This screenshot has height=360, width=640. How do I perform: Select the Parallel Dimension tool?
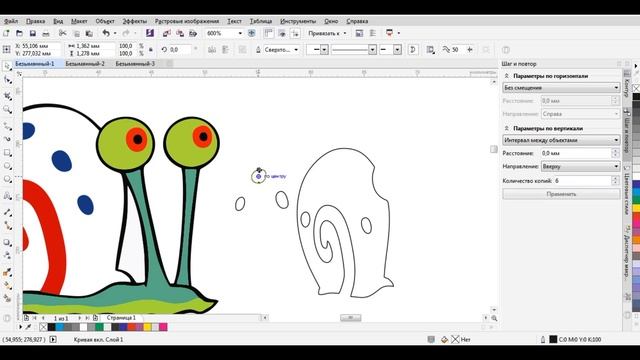7,212
